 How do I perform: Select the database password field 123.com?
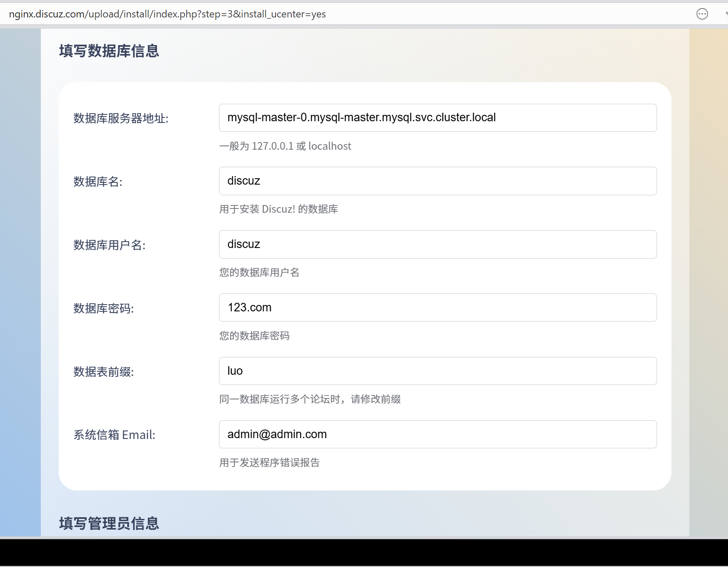[438, 308]
